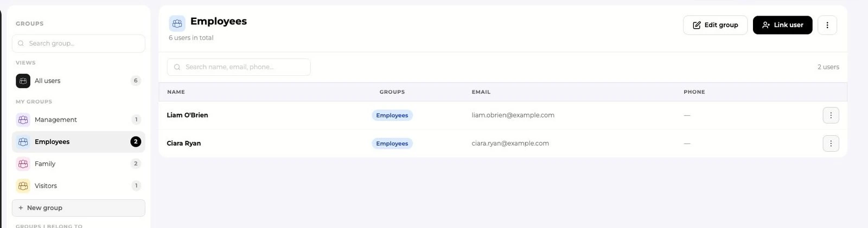
Task: Click the Employees page title
Action: click(219, 21)
